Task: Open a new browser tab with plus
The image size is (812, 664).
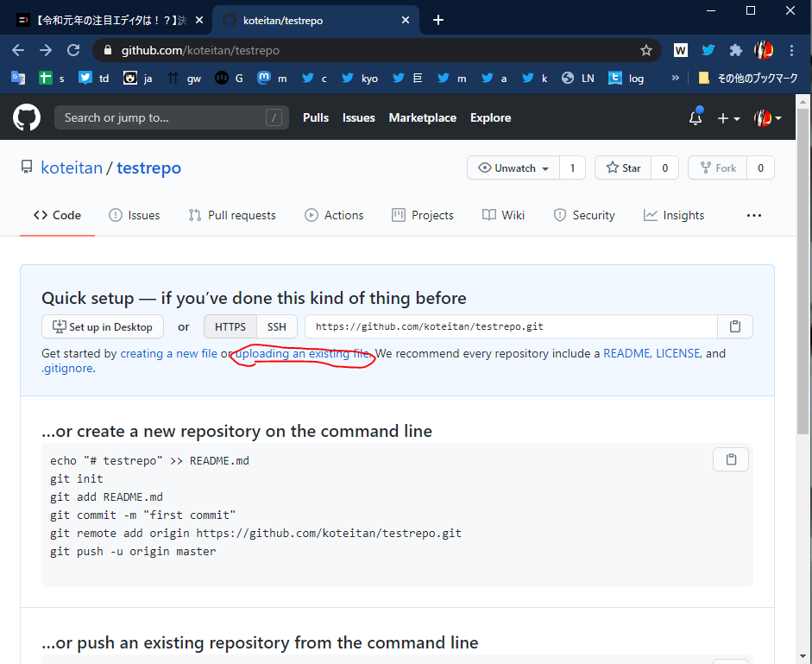Action: coord(438,20)
